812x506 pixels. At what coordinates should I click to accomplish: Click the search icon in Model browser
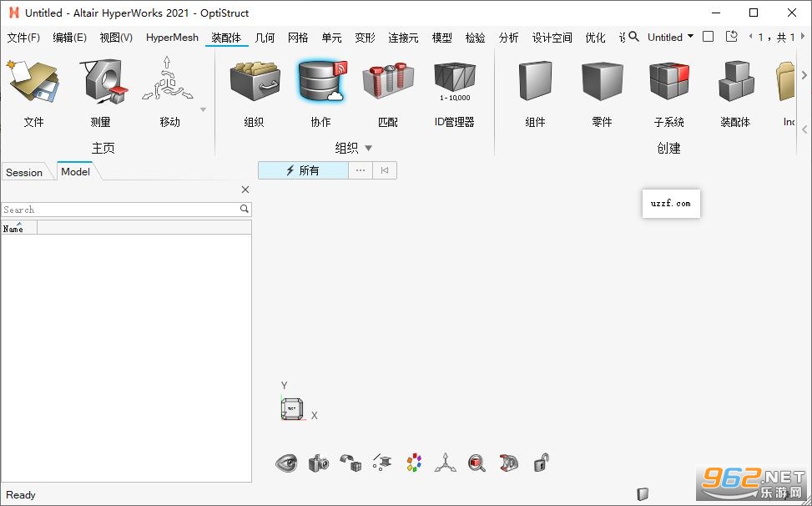[245, 209]
